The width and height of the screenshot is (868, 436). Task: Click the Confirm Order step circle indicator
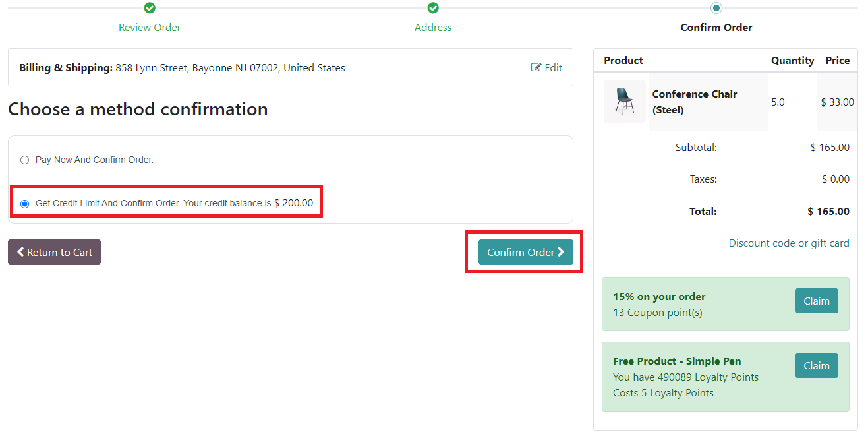(x=716, y=8)
